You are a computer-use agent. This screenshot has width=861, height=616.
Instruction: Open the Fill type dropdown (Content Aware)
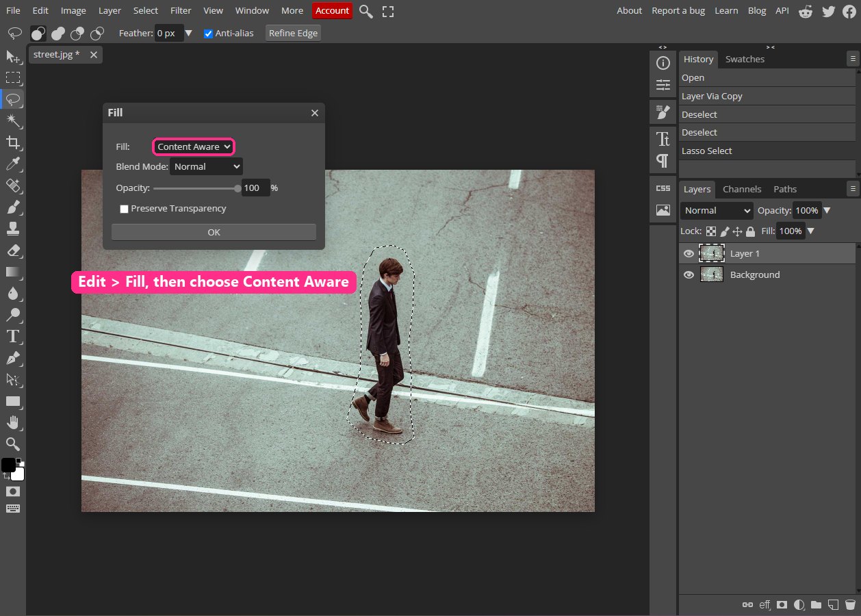[194, 146]
